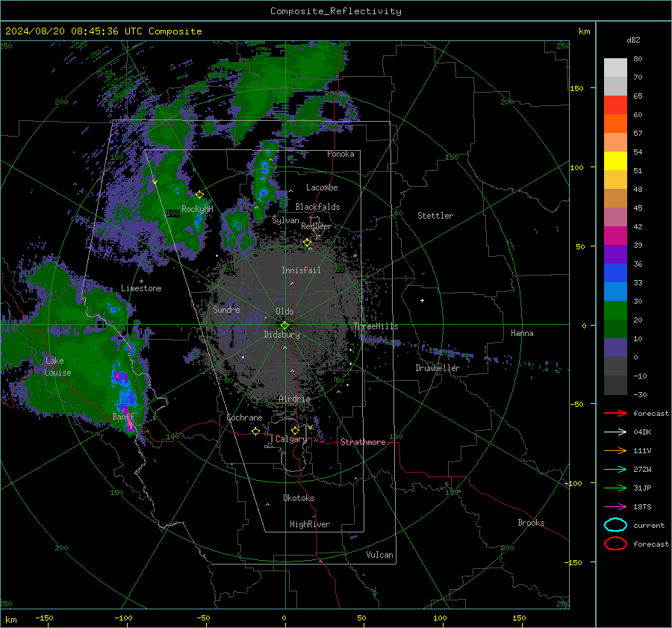Click the Calgary city label
This screenshot has width=672, height=628.
click(291, 439)
